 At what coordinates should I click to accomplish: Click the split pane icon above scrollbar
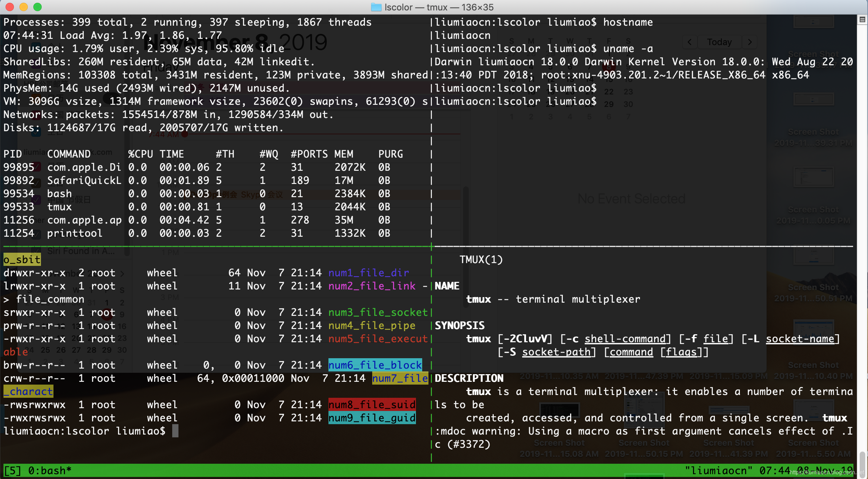point(862,20)
